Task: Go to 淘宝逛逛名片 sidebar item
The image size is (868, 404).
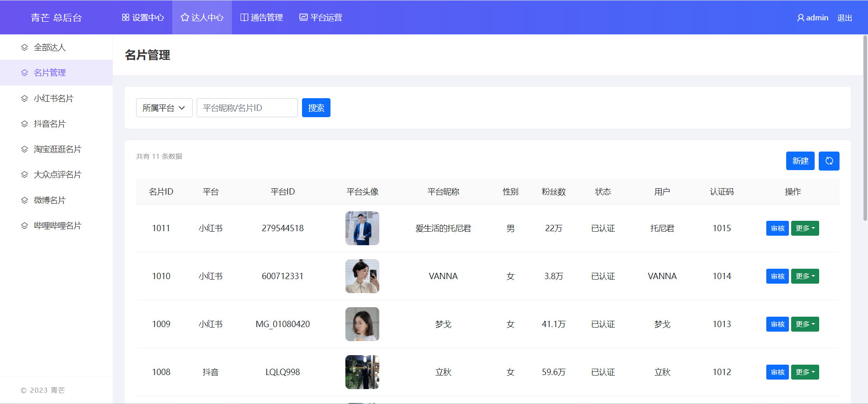Action: [x=57, y=149]
